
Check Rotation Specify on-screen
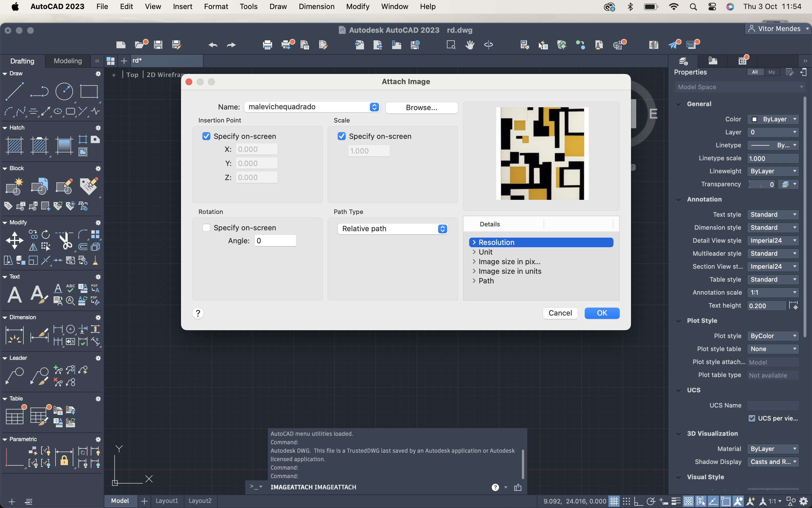(x=206, y=227)
